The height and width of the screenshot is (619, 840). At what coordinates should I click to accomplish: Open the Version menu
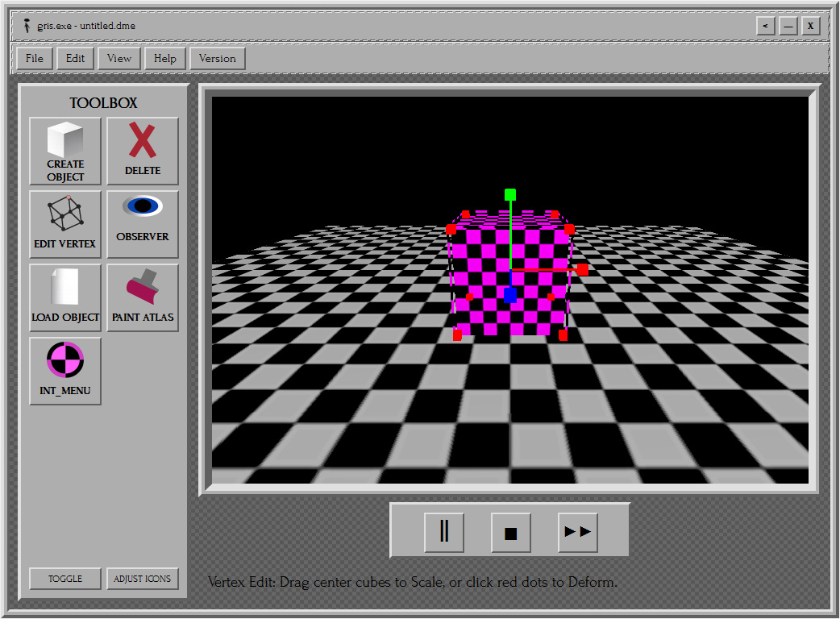click(217, 58)
